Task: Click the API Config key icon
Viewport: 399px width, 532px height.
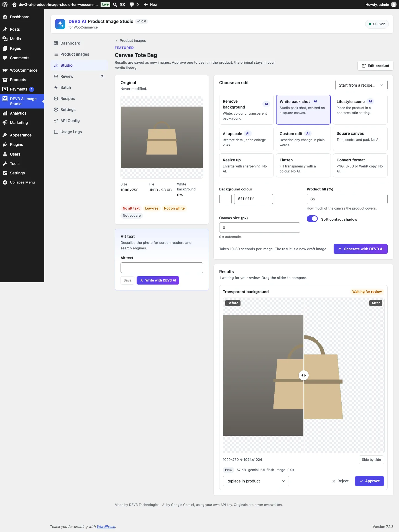Action: pos(56,121)
